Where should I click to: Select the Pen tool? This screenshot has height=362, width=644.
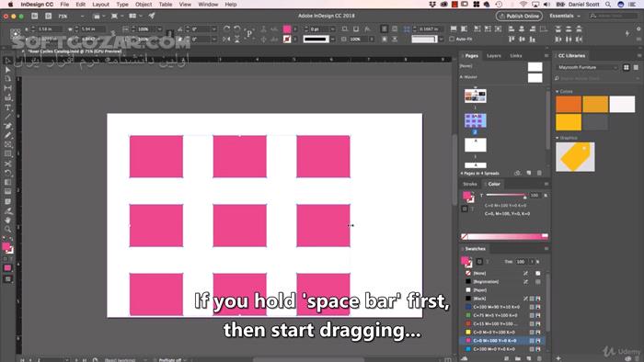(x=7, y=126)
